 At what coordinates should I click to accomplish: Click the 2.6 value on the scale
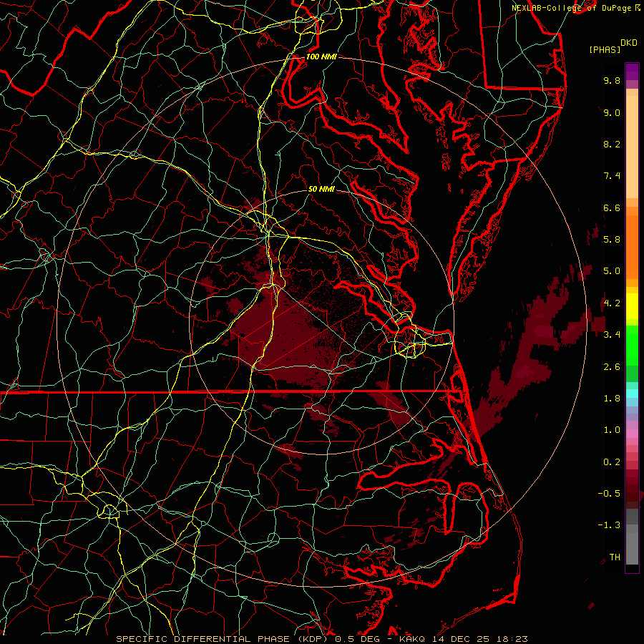tap(612, 367)
